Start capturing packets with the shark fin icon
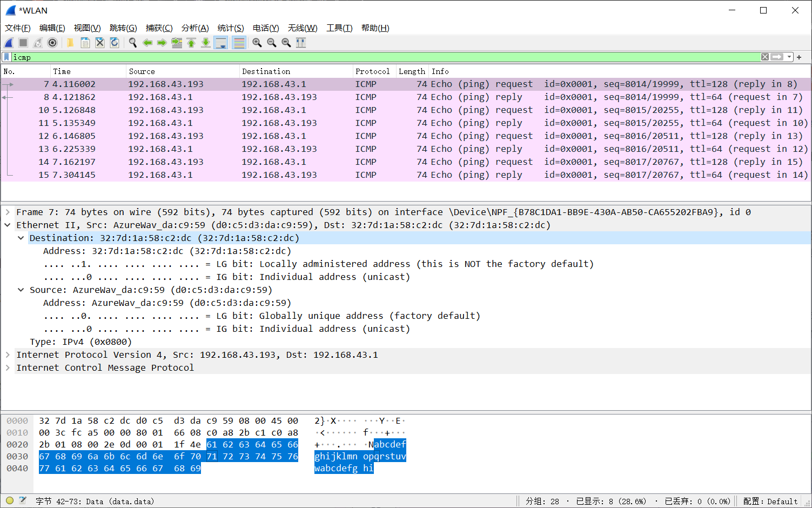The height and width of the screenshot is (508, 812). [9, 43]
